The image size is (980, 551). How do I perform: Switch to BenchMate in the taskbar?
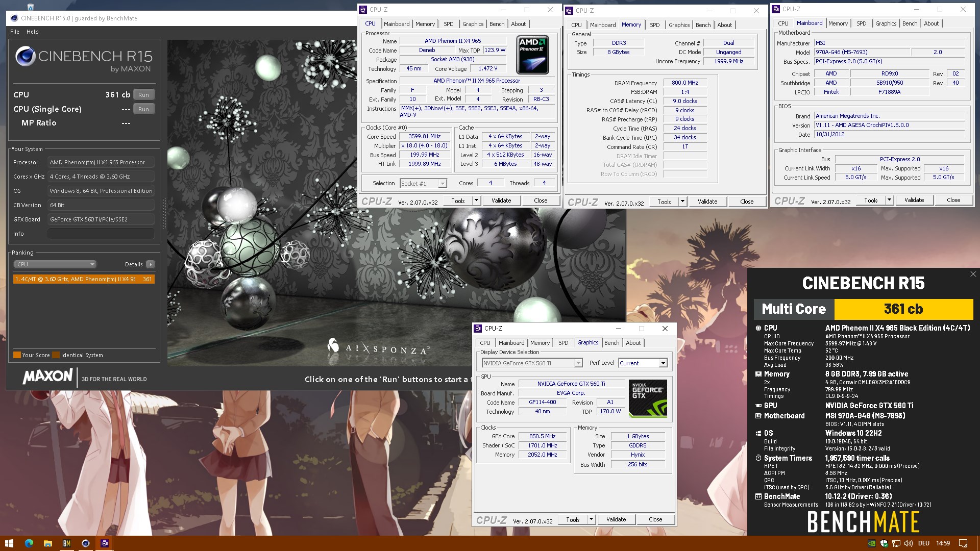click(x=66, y=543)
